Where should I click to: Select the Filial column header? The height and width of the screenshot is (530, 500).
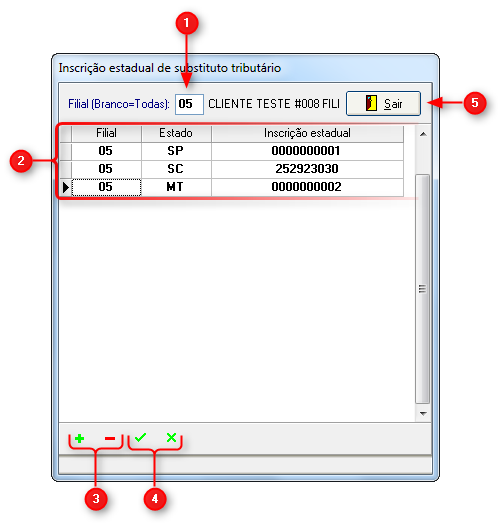point(106,133)
